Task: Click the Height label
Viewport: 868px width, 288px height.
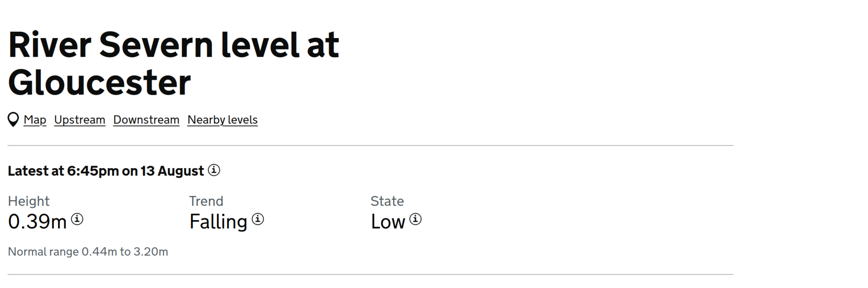Action: click(x=28, y=201)
